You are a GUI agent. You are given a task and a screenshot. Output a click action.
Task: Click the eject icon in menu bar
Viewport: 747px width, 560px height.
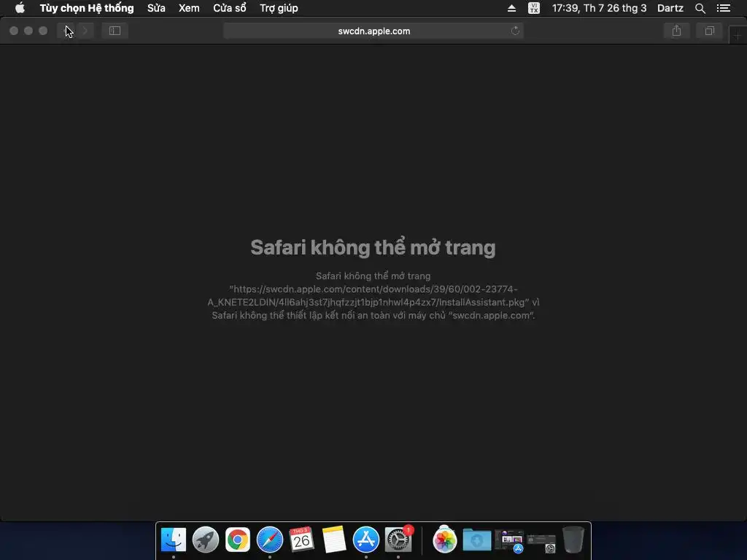(x=511, y=8)
